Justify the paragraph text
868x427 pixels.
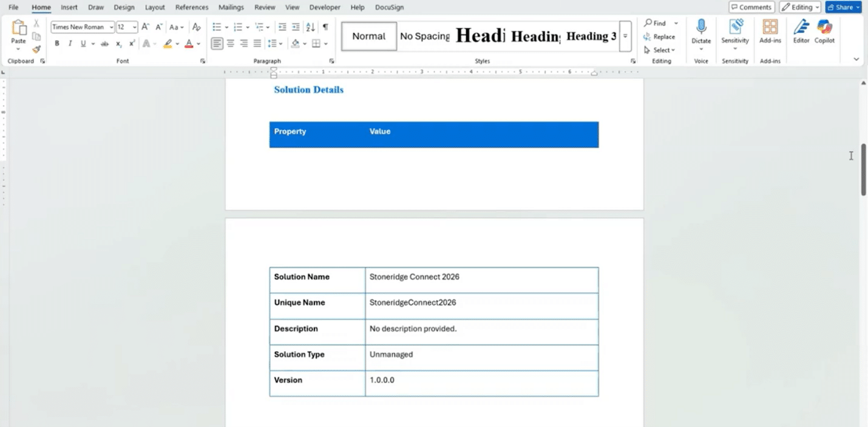coord(257,44)
